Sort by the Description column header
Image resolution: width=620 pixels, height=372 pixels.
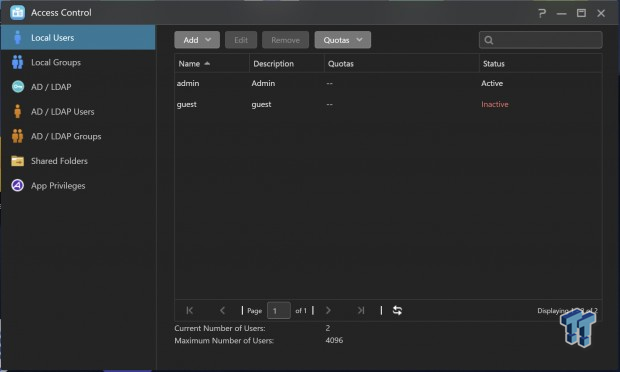click(x=287, y=64)
